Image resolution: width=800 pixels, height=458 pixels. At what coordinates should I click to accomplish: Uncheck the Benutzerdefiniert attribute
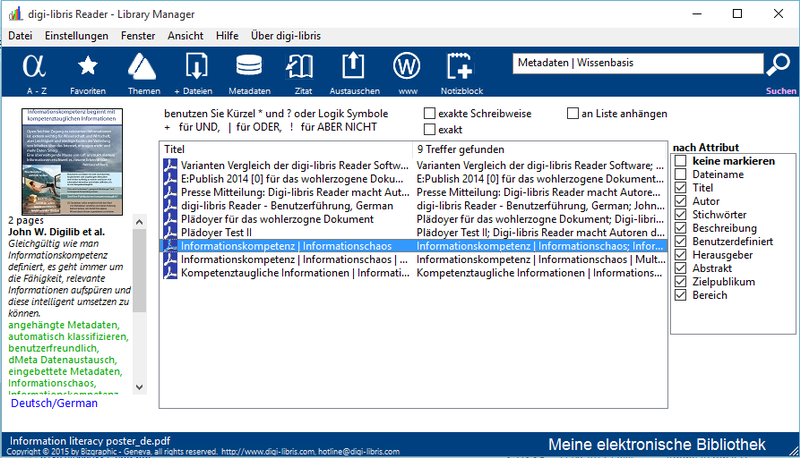click(680, 241)
